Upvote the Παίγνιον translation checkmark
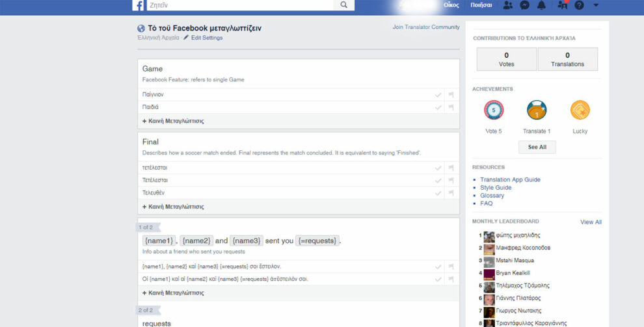The width and height of the screenshot is (644, 327). 438,95
